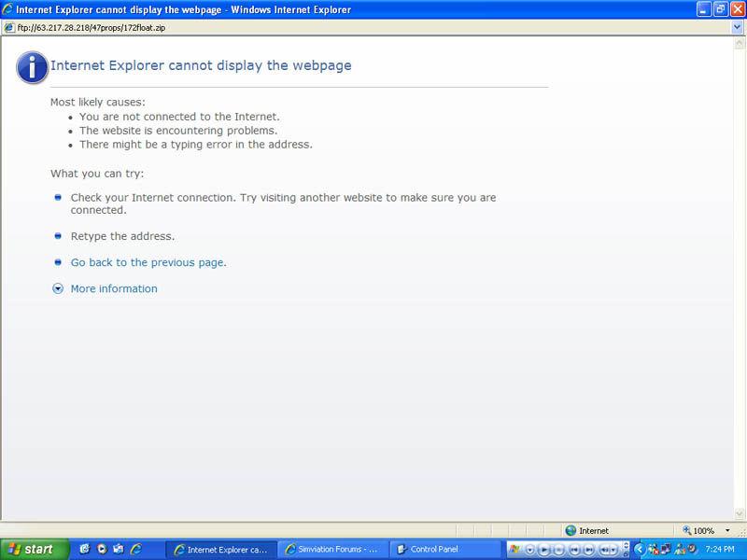The width and height of the screenshot is (747, 560).
Task: Expand hidden tray icons with the blue arrow
Action: click(x=640, y=550)
